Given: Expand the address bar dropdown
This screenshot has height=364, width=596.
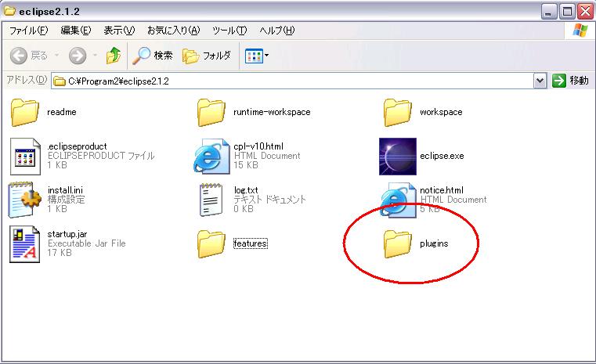Looking at the screenshot, I should (x=540, y=81).
